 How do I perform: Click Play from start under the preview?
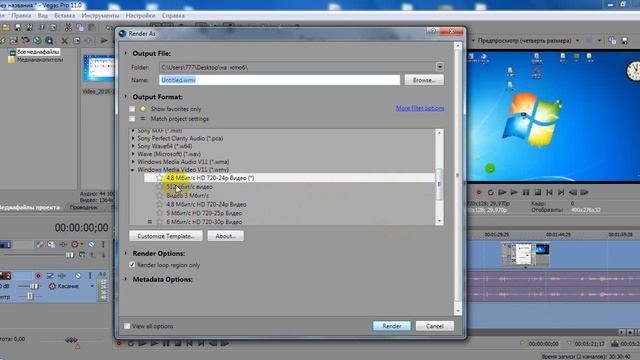coord(502,192)
